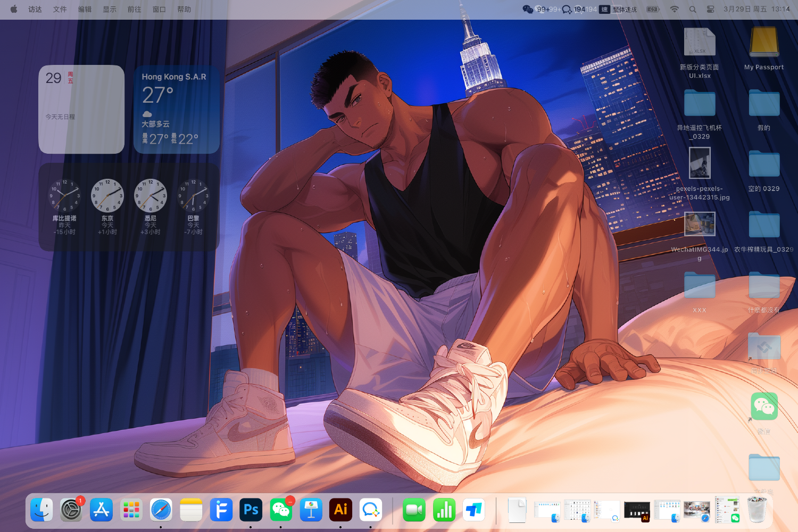
Task: Open System Preferences in the Dock
Action: point(71,510)
